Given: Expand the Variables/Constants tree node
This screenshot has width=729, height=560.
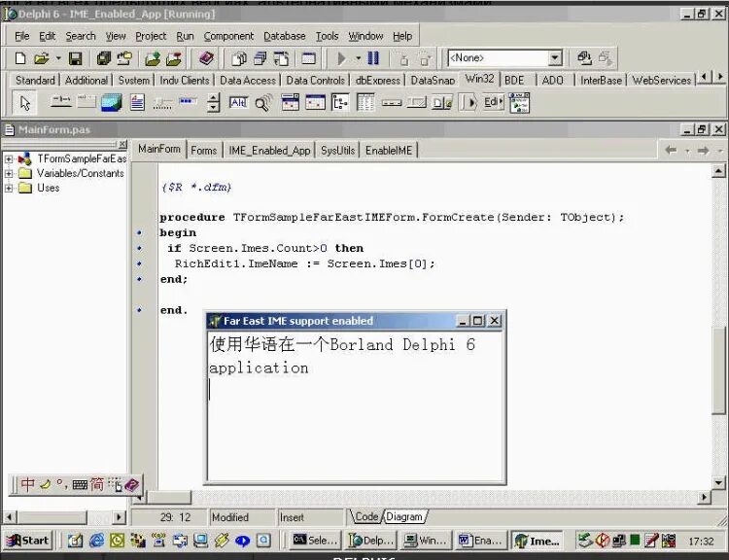Looking at the screenshot, I should (x=9, y=173).
